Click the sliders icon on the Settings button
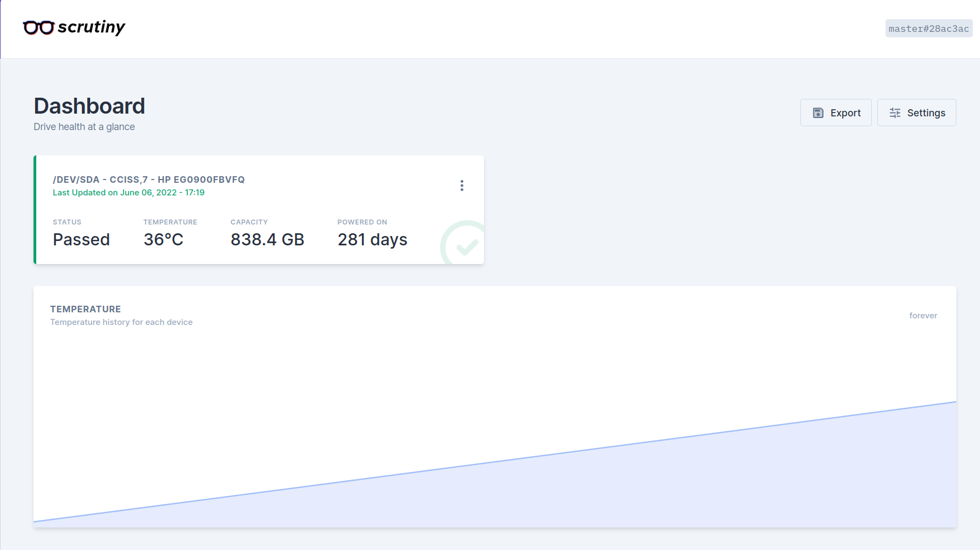The width and height of the screenshot is (980, 550). pyautogui.click(x=894, y=112)
